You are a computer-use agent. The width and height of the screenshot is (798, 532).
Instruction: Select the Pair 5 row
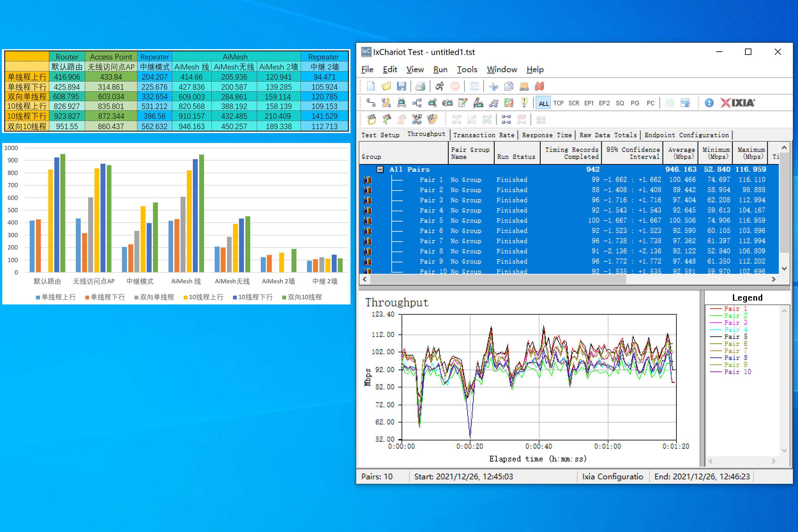click(431, 221)
